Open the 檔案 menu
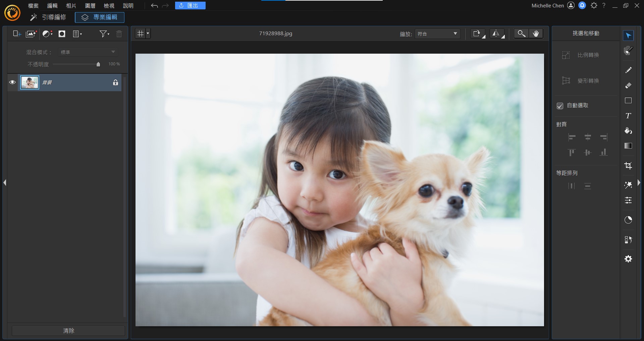This screenshot has height=341, width=644. (33, 6)
